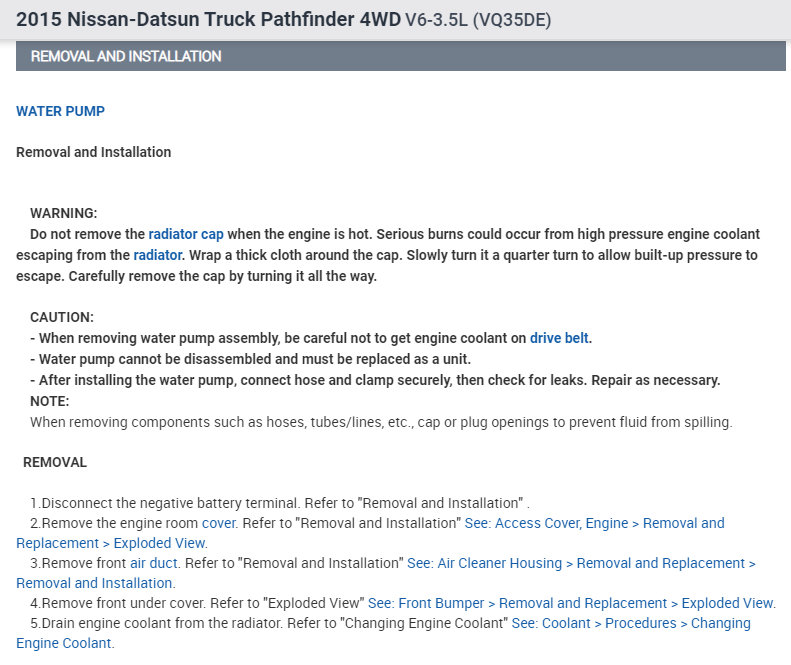The image size is (791, 665).
Task: Click the WARNING: label
Action: point(63,213)
